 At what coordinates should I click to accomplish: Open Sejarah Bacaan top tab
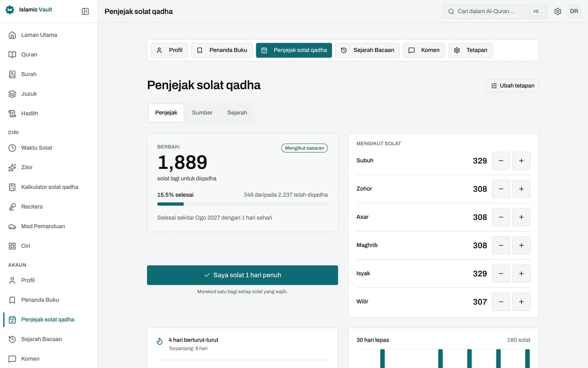tap(367, 50)
